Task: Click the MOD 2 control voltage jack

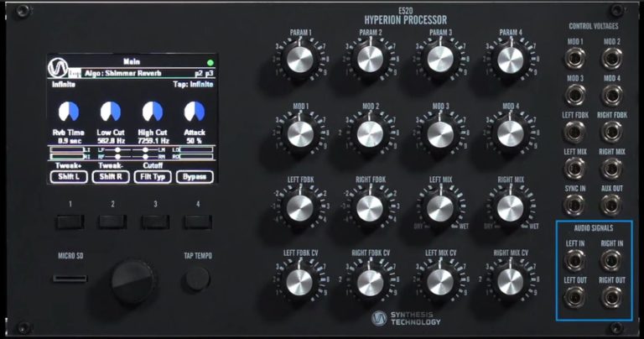Action: [611, 59]
